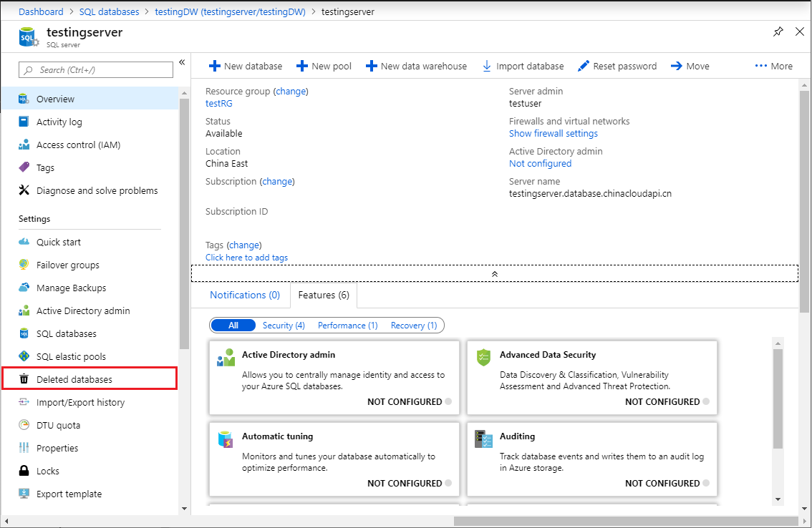Click the features list vertical scrollbar

pos(778,399)
